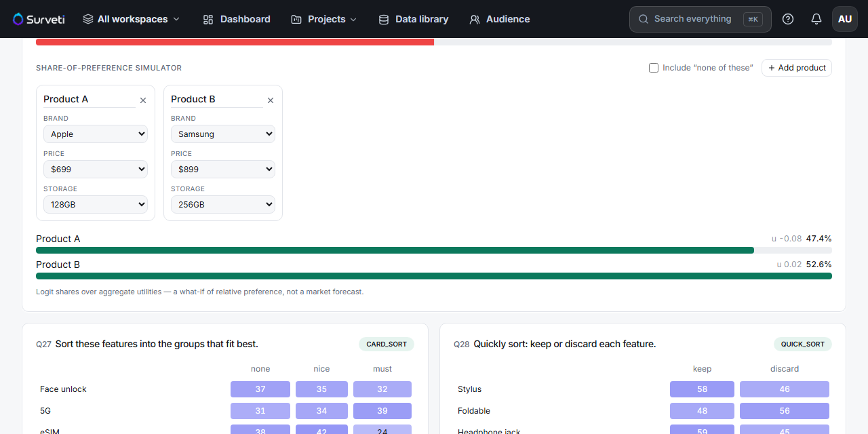Edit the Product A name field
Viewport: 868px width, 434px height.
[90, 99]
